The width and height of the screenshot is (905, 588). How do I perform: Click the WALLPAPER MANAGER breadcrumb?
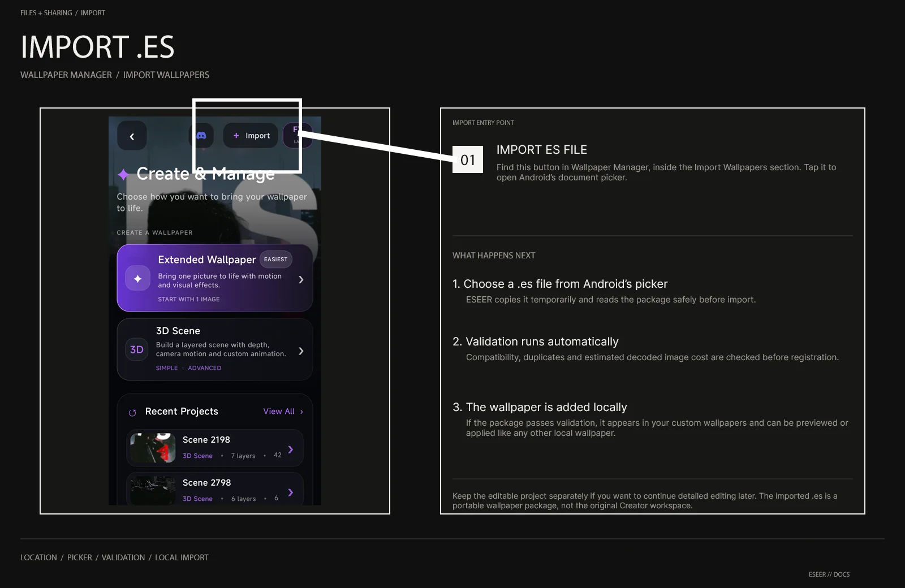point(66,75)
